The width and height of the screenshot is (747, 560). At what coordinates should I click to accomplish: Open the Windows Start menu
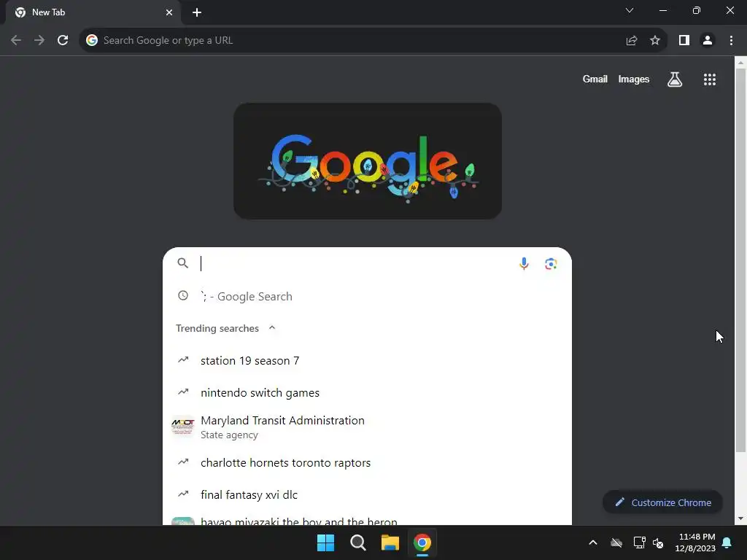[326, 542]
